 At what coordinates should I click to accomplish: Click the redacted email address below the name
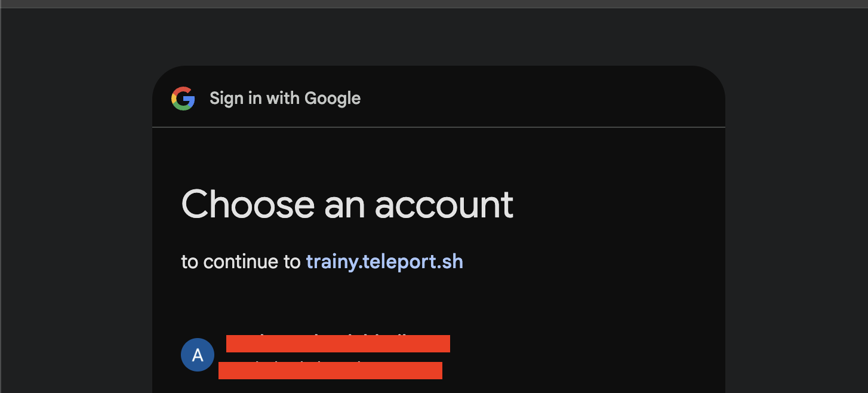click(330, 370)
